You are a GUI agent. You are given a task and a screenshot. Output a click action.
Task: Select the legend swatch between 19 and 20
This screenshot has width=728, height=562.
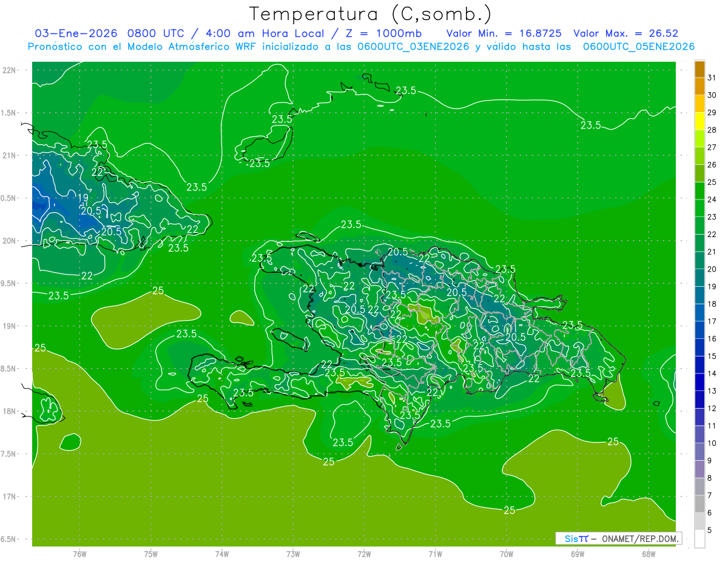point(699,278)
